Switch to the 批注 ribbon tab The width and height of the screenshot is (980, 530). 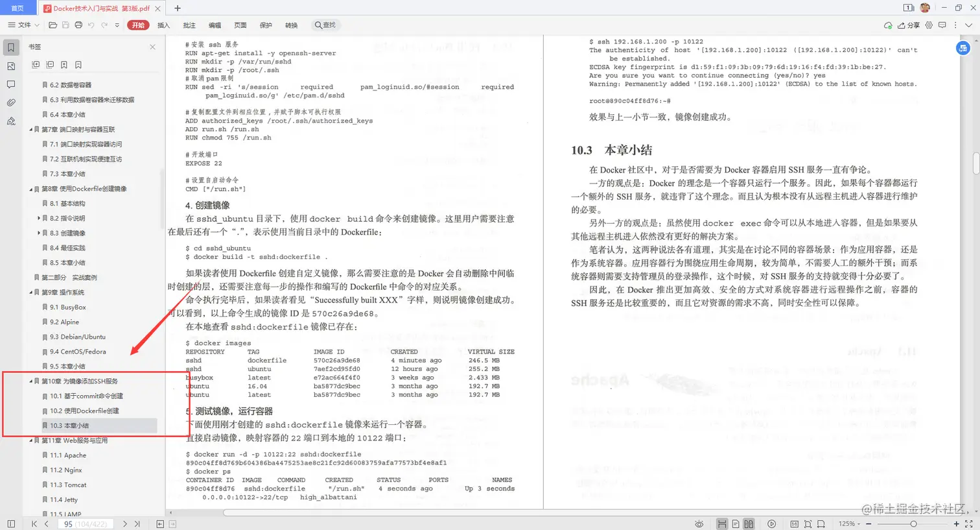189,25
